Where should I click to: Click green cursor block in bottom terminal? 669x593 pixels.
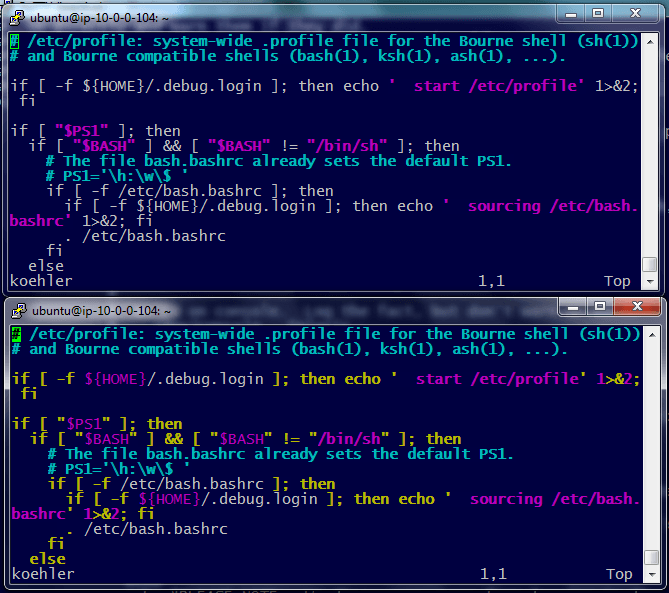[x=17, y=334]
